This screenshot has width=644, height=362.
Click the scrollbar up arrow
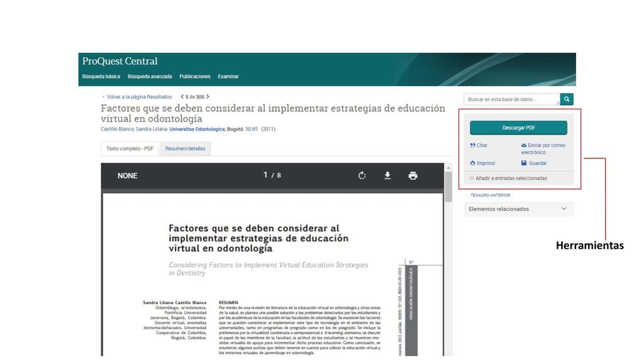point(448,167)
